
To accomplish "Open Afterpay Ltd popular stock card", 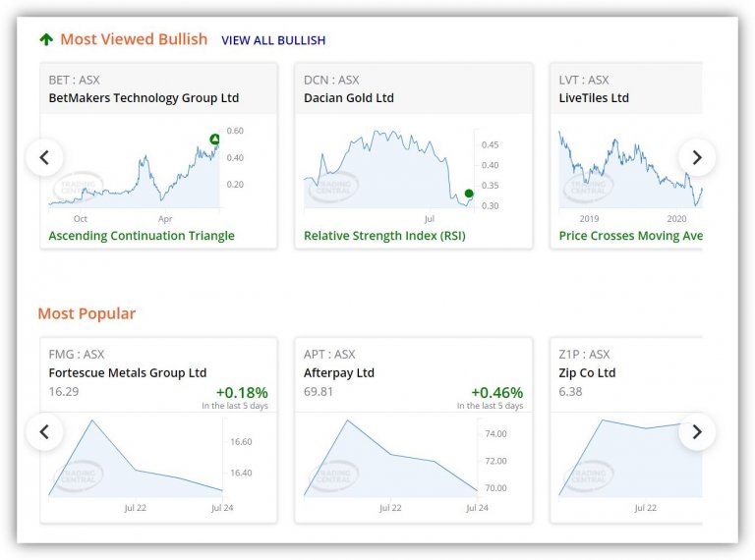I will [339, 373].
